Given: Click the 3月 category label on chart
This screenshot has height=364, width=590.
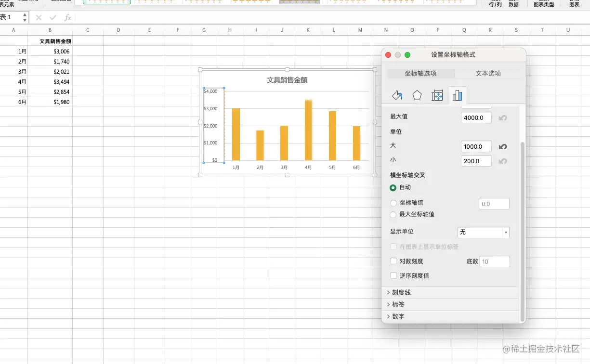Looking at the screenshot, I should 284,168.
